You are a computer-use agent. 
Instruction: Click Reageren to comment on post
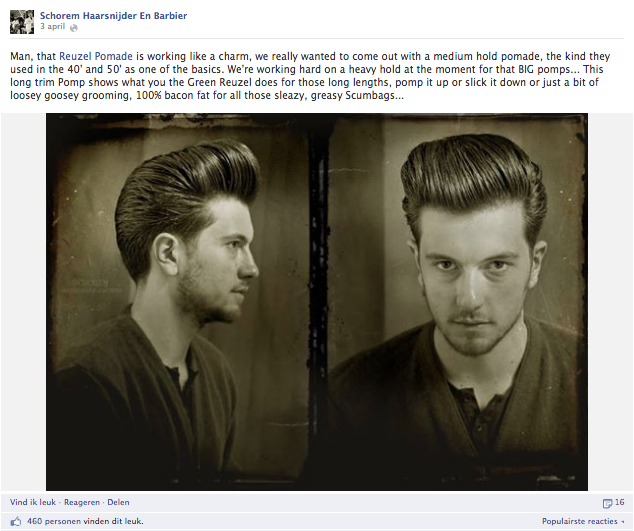[82, 502]
